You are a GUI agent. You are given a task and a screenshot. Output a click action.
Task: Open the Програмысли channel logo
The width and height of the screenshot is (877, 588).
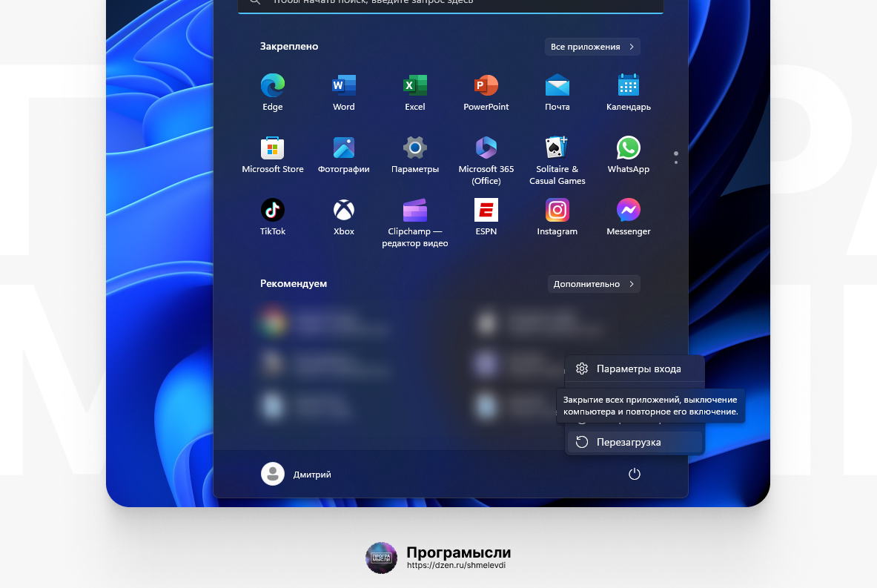pos(381,558)
